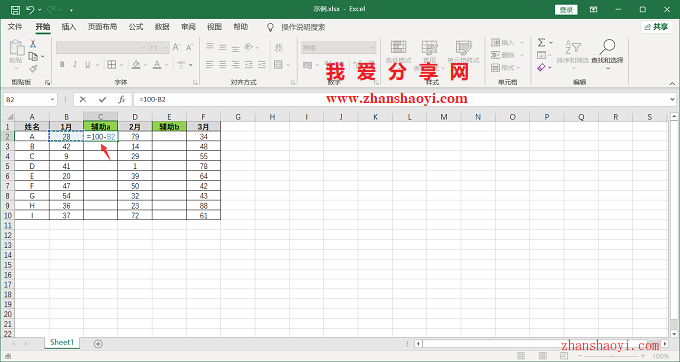Switch to the 页面布局 tab
This screenshot has height=362, width=680.
coord(102,27)
